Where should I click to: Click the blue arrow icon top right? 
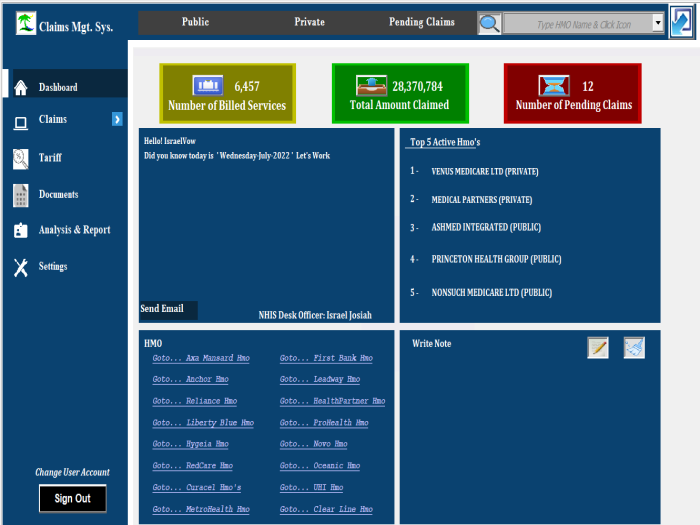(x=681, y=21)
